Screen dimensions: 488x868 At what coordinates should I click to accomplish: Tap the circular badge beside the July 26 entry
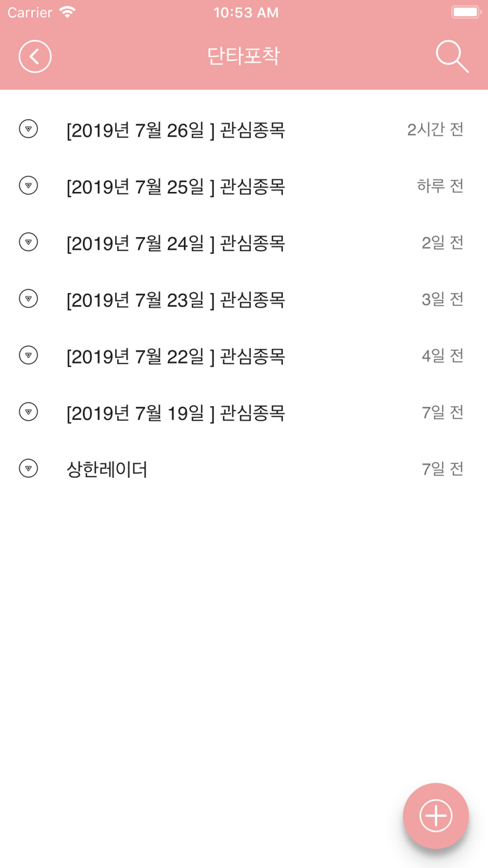click(28, 128)
